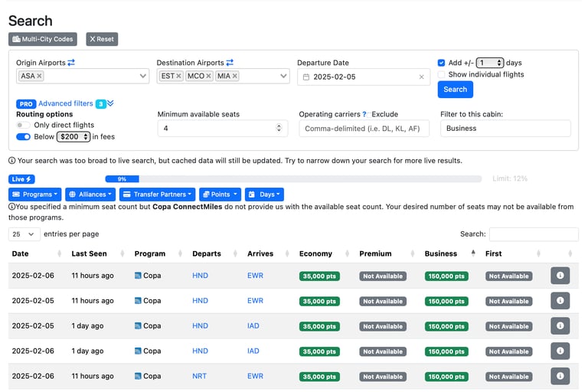Click the advanced filters count badge 3

100,104
